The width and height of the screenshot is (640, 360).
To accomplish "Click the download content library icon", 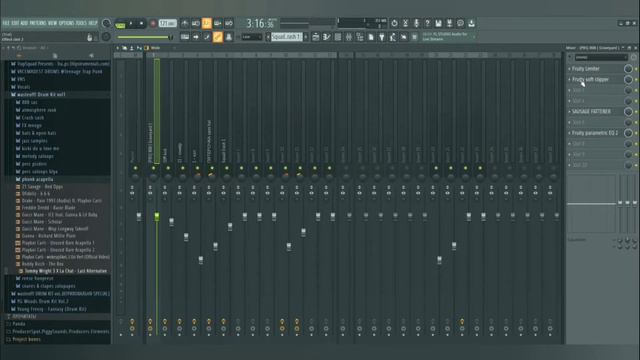I will 471,23.
